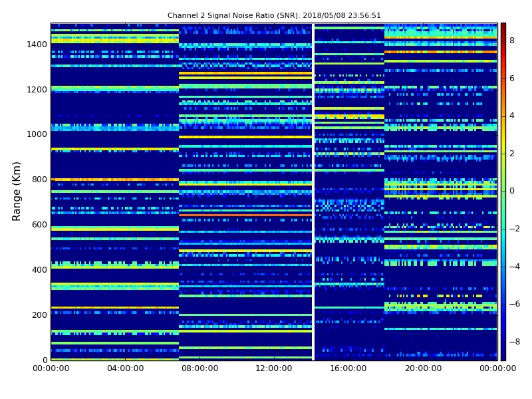Click the dark red top of the colorbar
This screenshot has height=399, width=532.
pyautogui.click(x=503, y=27)
